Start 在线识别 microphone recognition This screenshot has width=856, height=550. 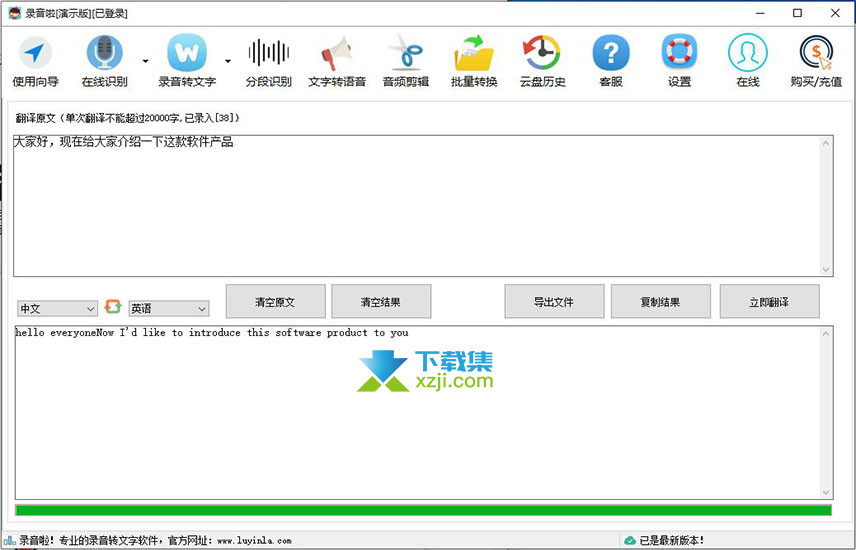click(104, 61)
